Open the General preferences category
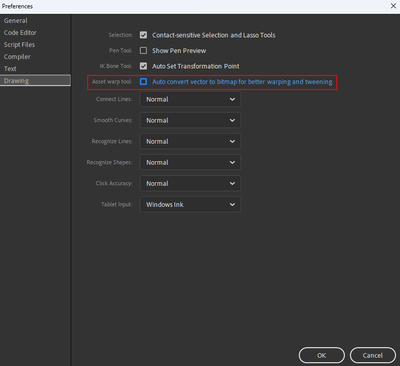Viewport: 400px width, 366px height. tap(16, 21)
